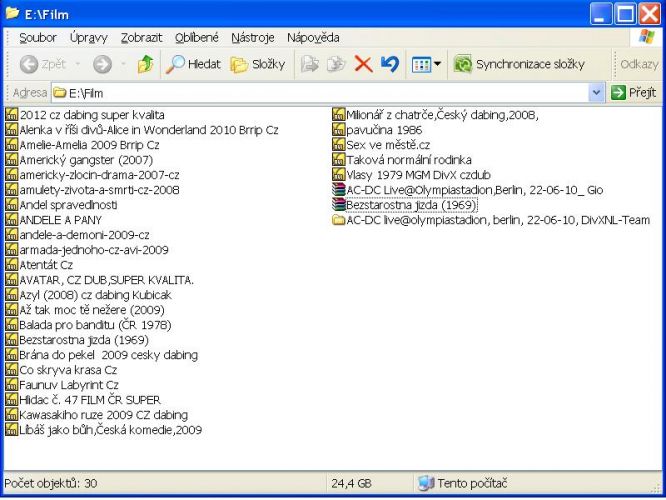Select file name Balada pro banditu (ČR 1978)
666x500 pixels.
click(96, 325)
